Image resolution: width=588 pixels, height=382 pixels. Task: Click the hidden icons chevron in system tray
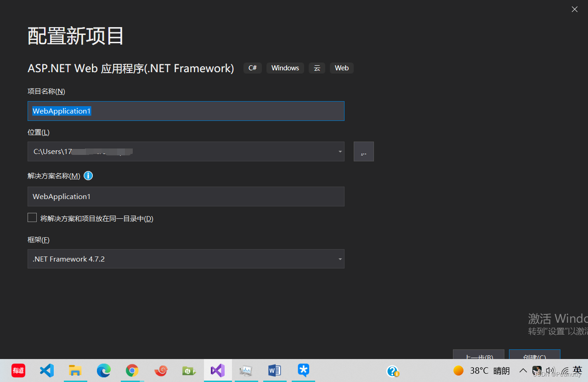tap(523, 371)
